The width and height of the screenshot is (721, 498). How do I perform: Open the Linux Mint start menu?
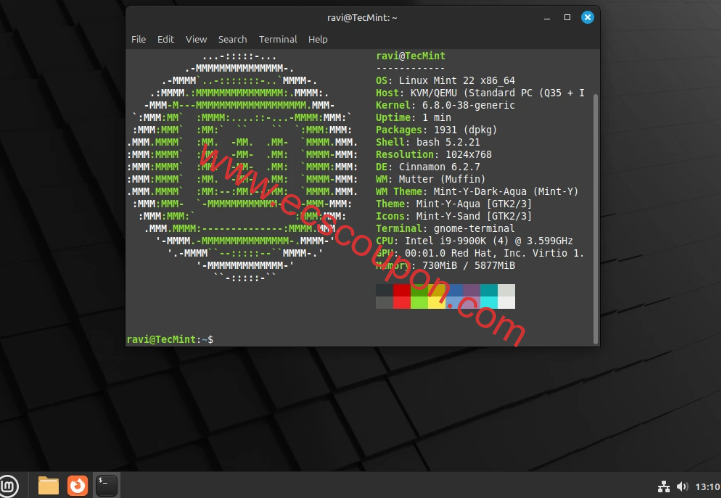(8, 486)
